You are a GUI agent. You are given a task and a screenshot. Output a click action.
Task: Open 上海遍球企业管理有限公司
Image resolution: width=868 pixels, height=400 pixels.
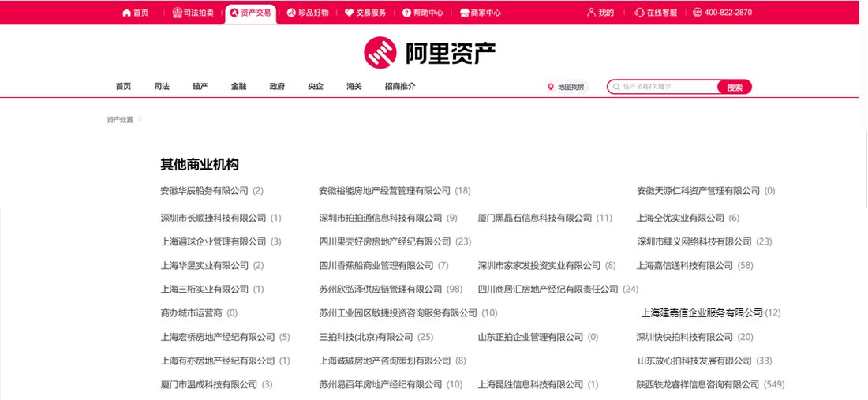tap(214, 241)
